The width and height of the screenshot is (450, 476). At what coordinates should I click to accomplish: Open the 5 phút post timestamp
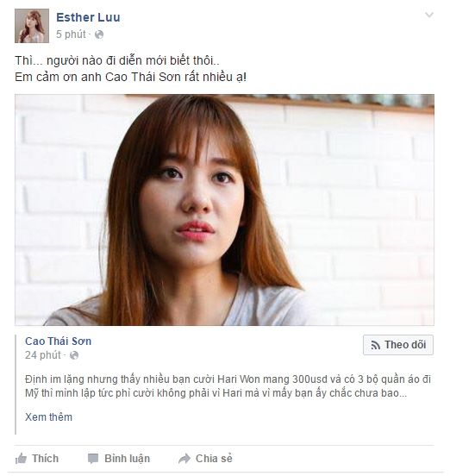tap(71, 34)
